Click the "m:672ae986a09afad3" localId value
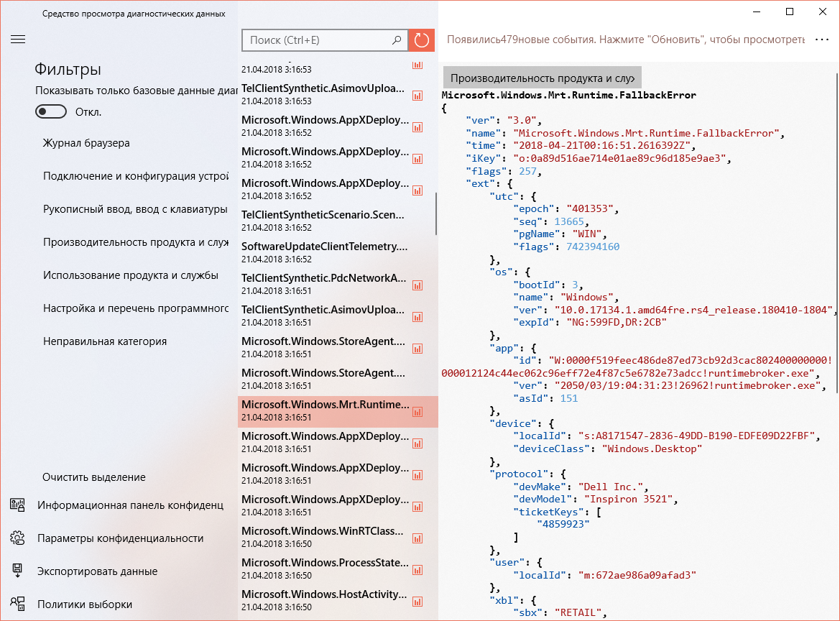The image size is (840, 621). [x=637, y=575]
